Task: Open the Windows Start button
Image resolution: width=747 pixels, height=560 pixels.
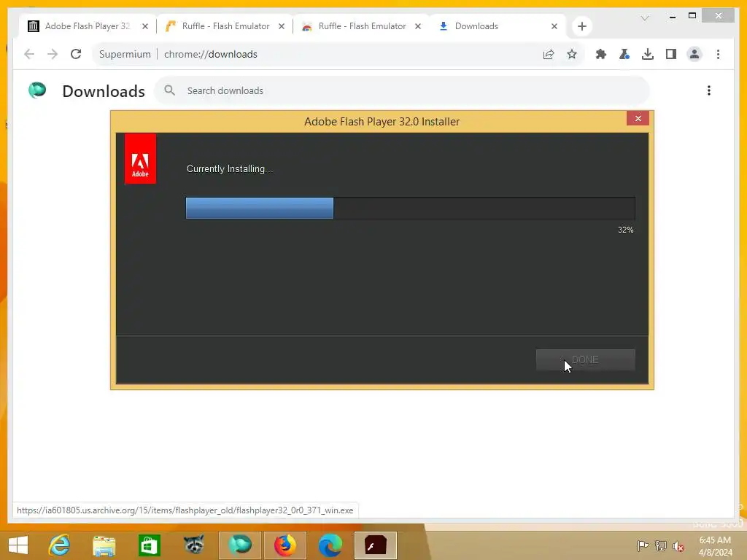Action: pos(18,545)
